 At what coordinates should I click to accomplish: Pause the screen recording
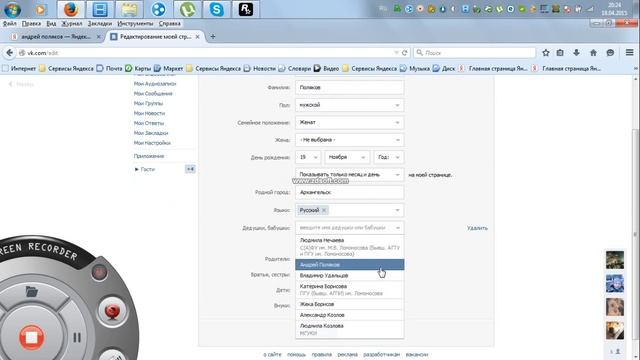click(x=77, y=338)
